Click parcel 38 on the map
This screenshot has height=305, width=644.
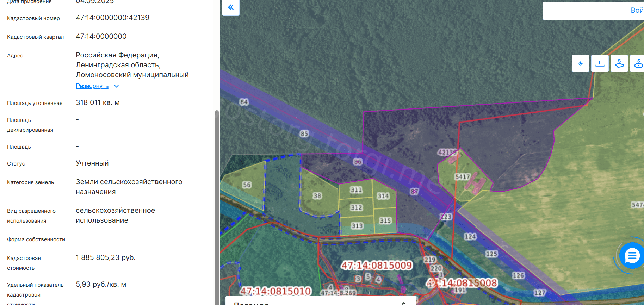coord(317,196)
